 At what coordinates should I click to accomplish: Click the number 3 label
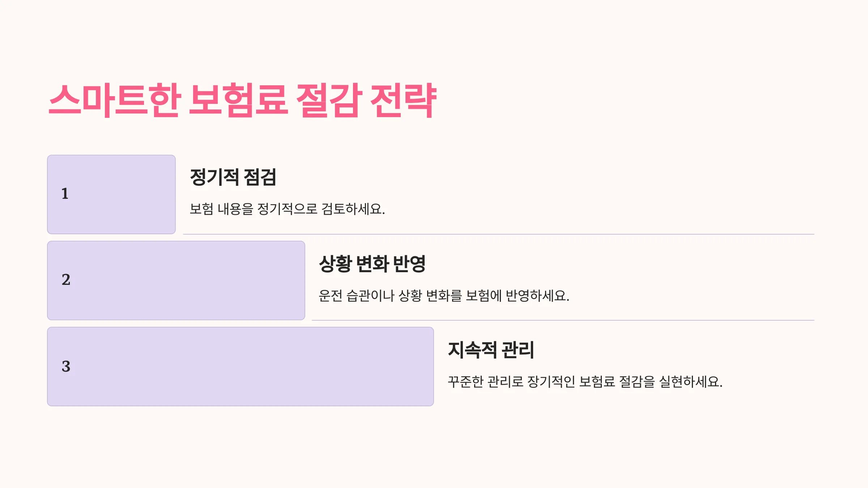66,366
